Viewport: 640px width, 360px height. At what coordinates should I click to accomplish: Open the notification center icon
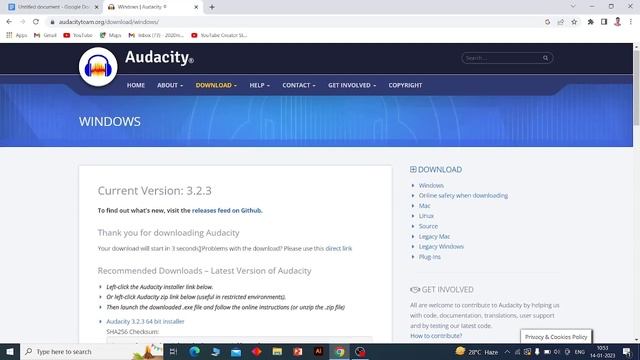[x=627, y=351]
